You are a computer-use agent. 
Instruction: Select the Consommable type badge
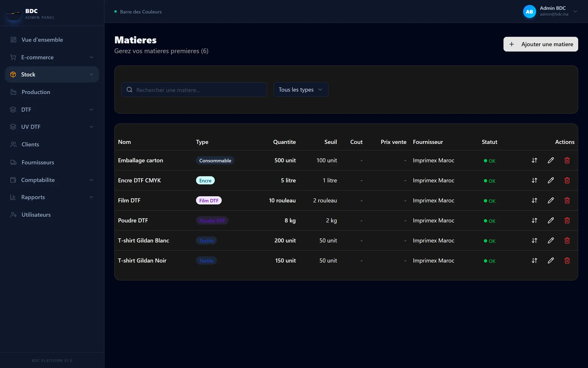click(x=215, y=160)
